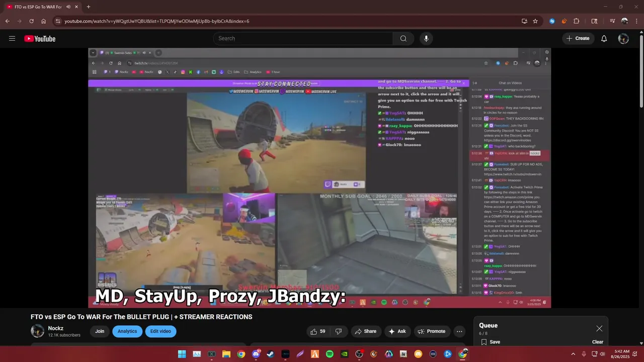
Task: Focus the YouTube search field
Action: [303, 39]
